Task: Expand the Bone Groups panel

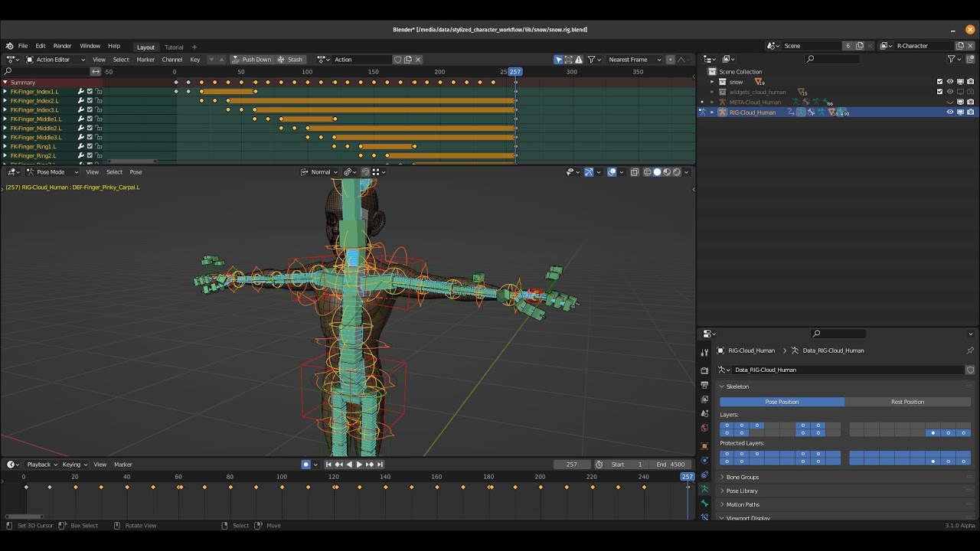Action: point(742,478)
